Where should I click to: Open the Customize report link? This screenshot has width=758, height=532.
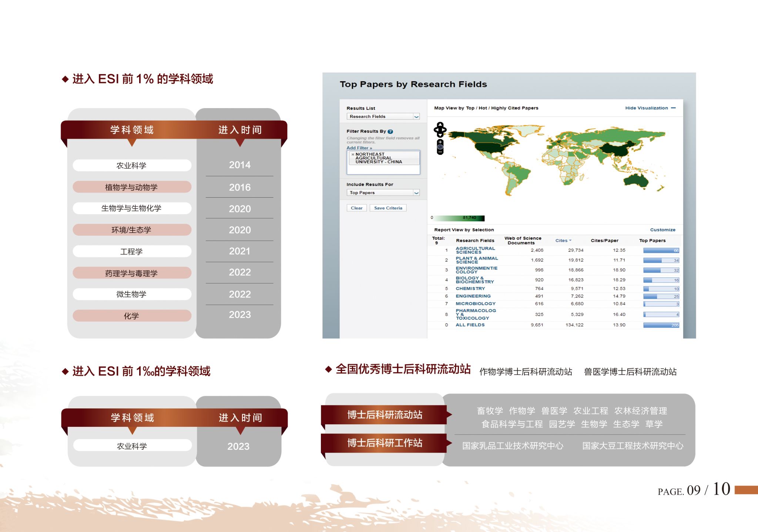663,230
